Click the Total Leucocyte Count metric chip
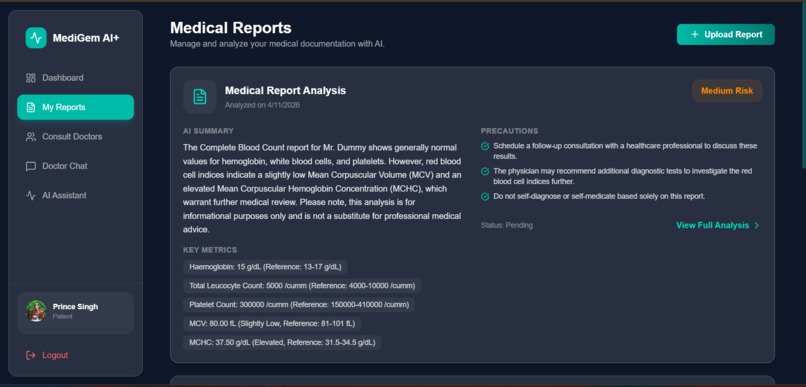Viewport: 806px width, 387px height. 302,286
